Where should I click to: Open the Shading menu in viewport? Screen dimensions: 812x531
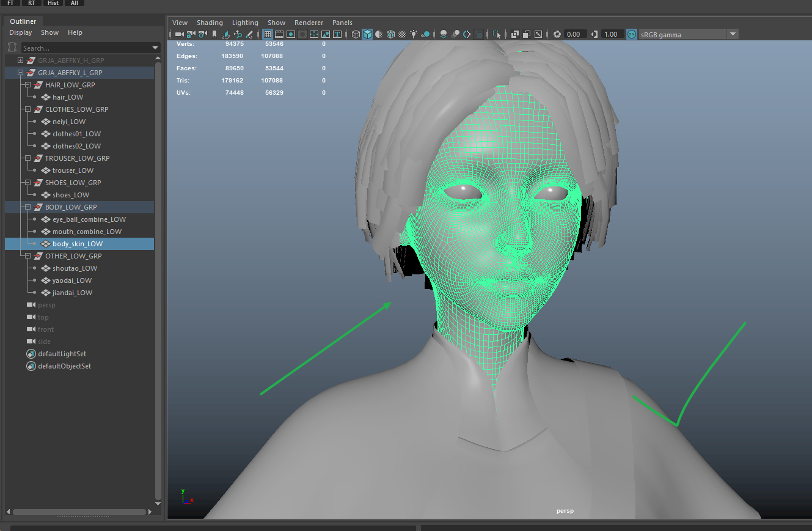click(210, 23)
